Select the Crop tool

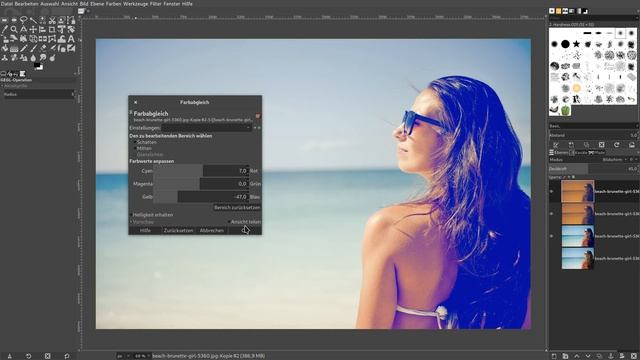click(x=52, y=29)
